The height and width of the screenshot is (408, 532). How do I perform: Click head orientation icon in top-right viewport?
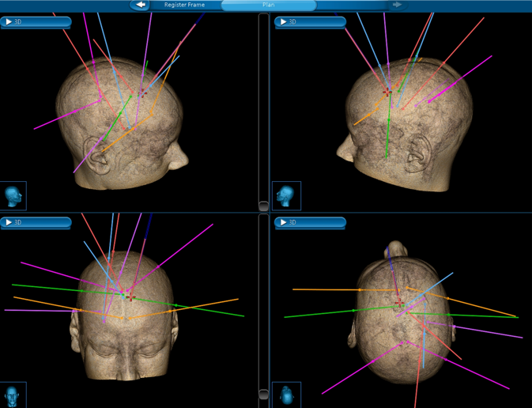pyautogui.click(x=286, y=195)
